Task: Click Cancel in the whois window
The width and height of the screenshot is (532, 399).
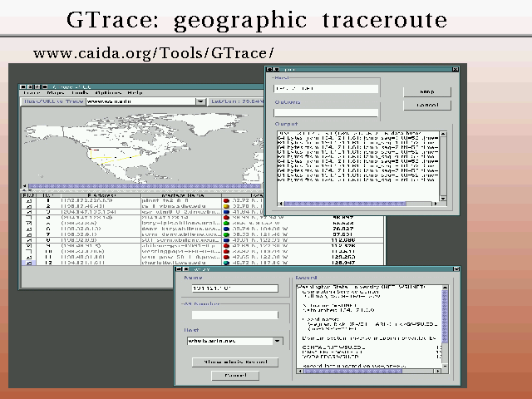Action: tap(235, 375)
